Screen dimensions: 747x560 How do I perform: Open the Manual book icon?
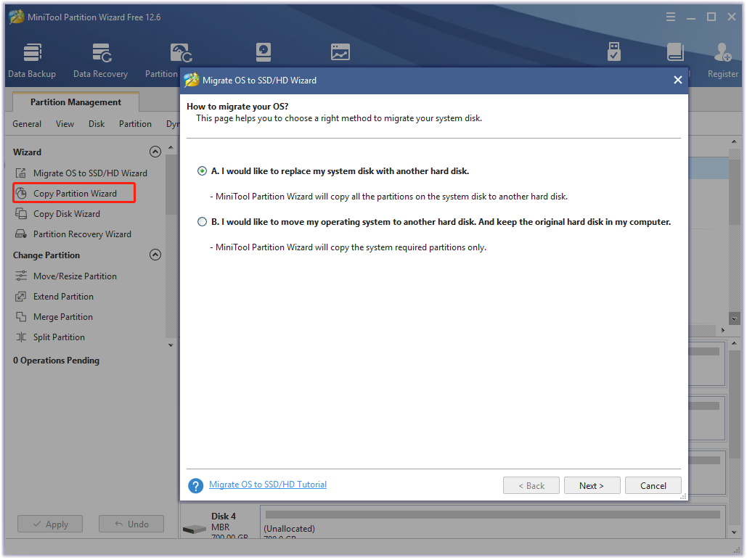675,52
